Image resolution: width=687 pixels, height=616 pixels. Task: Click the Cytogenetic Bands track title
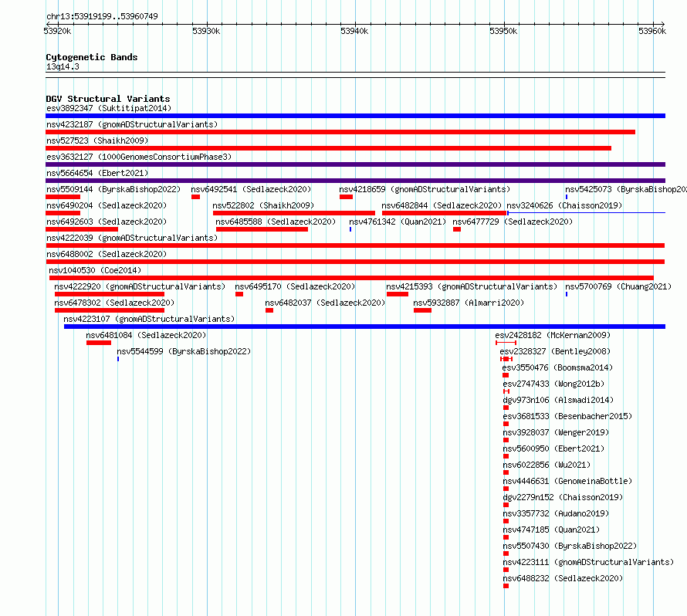[x=92, y=57]
